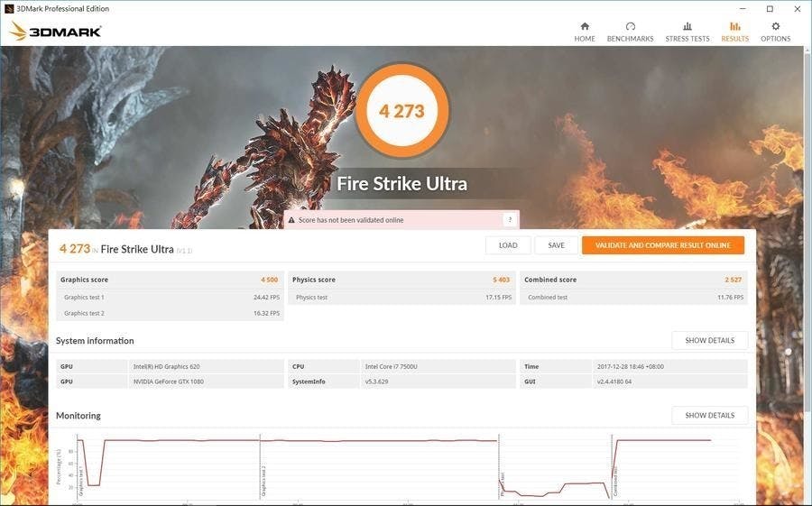Click the Graphics test 2 chart marker
The width and height of the screenshot is (812, 506).
point(263,481)
